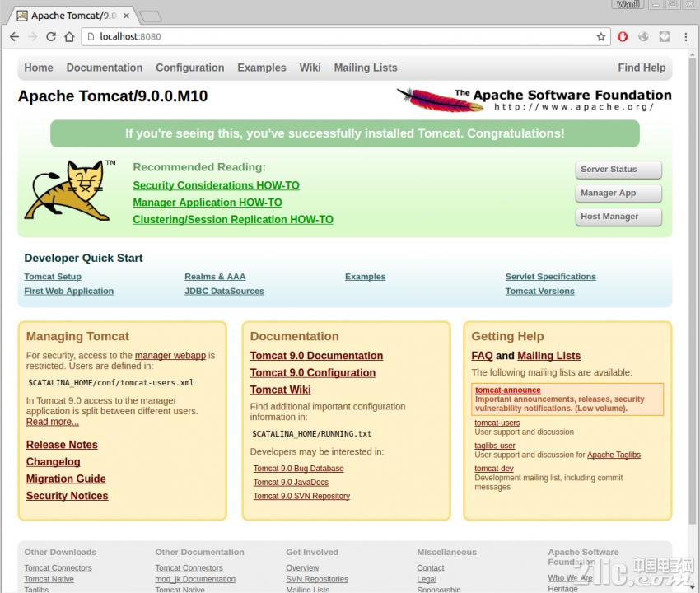Open Tomcat Connectors under Other Downloads
The height and width of the screenshot is (593, 700).
(58, 568)
